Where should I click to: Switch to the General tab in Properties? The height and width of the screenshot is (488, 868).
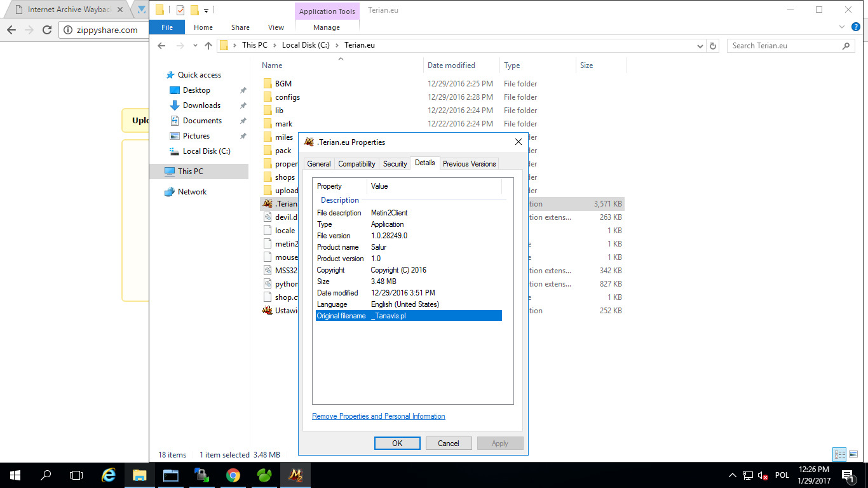click(319, 164)
